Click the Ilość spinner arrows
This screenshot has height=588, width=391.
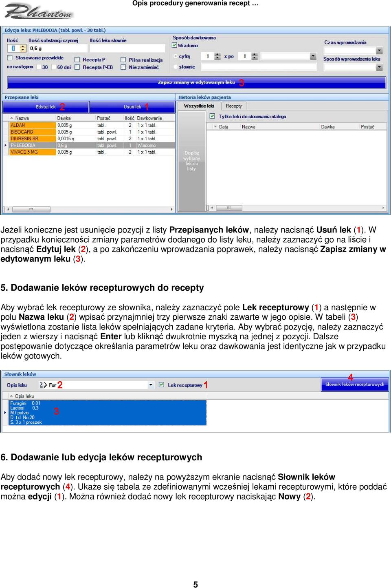23,48
